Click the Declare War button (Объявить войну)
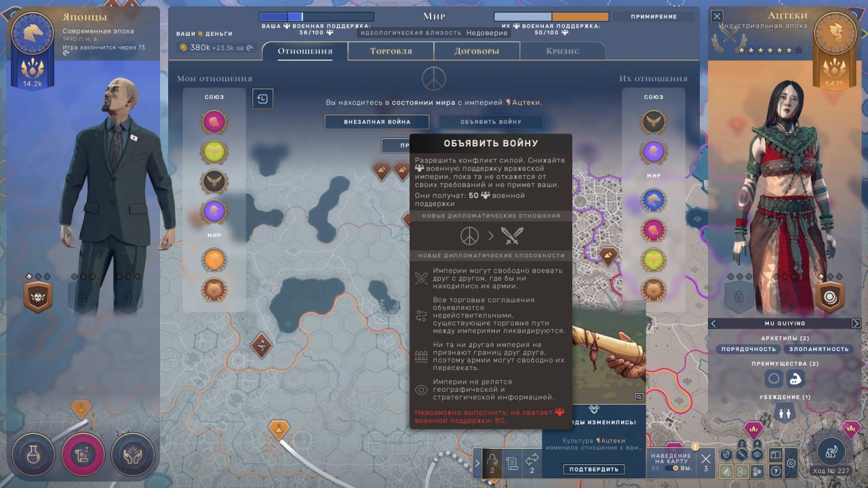 491,122
